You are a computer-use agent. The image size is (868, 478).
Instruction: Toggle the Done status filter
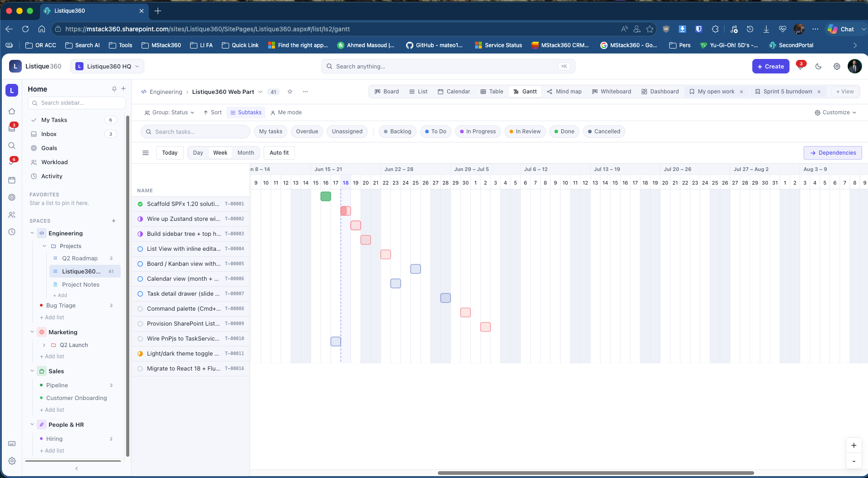click(x=564, y=132)
